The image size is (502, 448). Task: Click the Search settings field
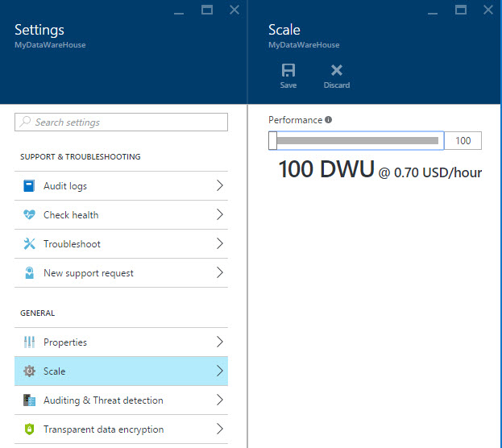tap(121, 122)
